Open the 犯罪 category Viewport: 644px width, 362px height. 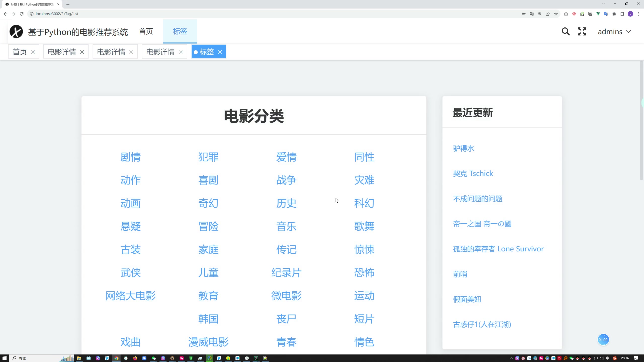pos(208,157)
